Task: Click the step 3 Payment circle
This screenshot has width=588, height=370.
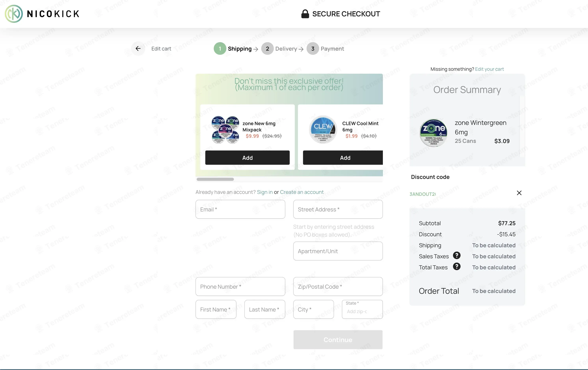Action: point(313,49)
